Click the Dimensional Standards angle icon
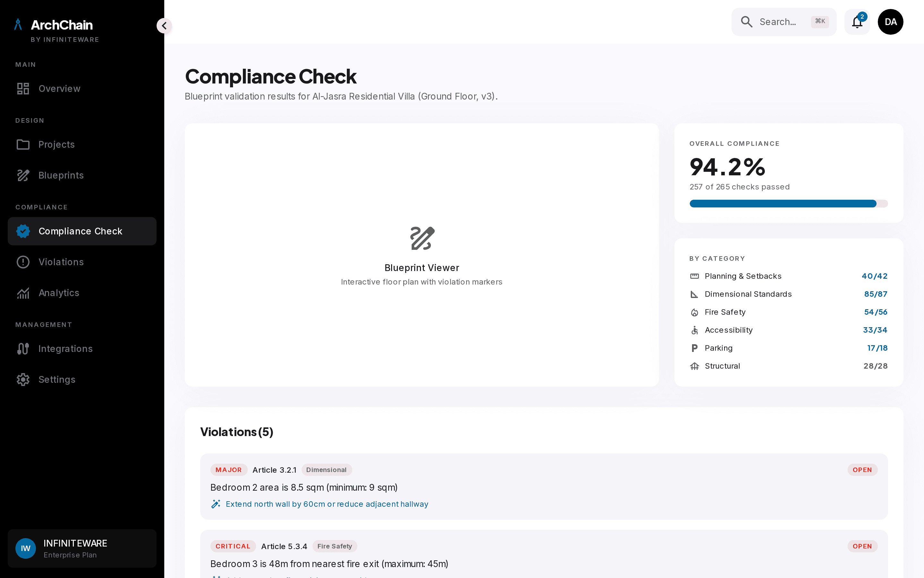The width and height of the screenshot is (924, 578). click(x=695, y=294)
